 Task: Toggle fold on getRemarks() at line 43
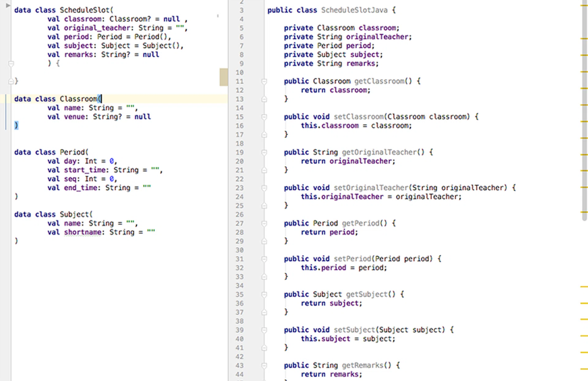[264, 366]
